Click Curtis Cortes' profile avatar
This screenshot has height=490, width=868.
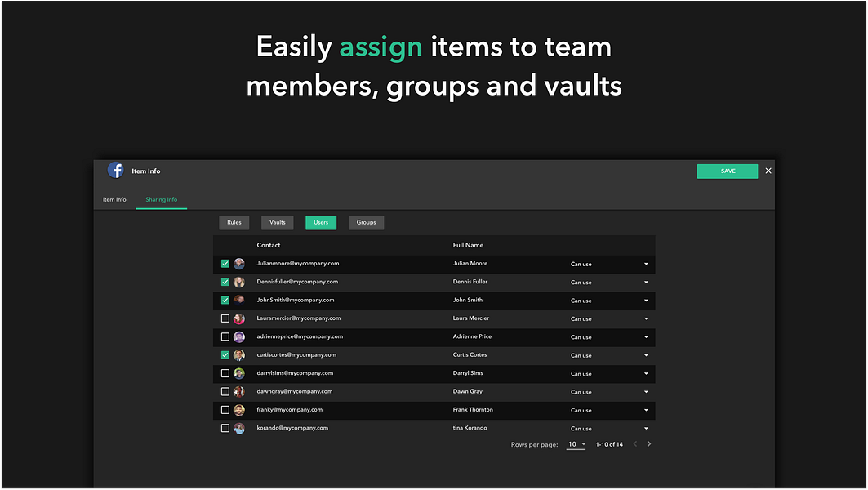tap(239, 354)
